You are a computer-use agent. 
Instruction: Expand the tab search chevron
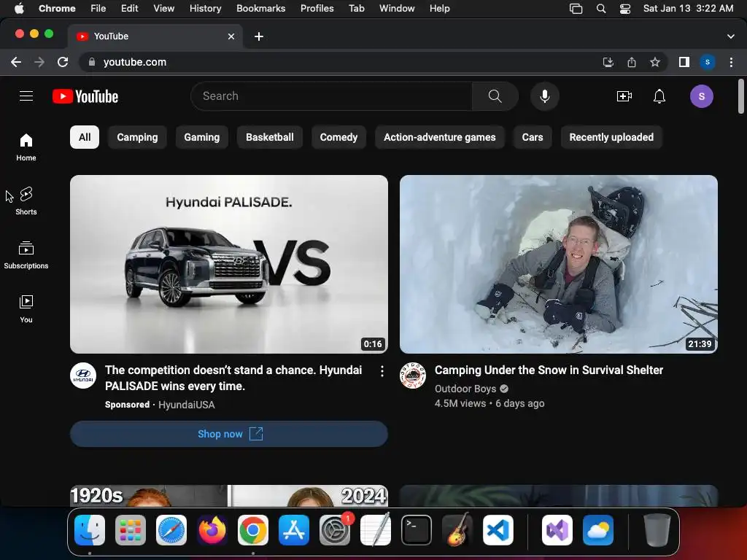[x=731, y=36]
